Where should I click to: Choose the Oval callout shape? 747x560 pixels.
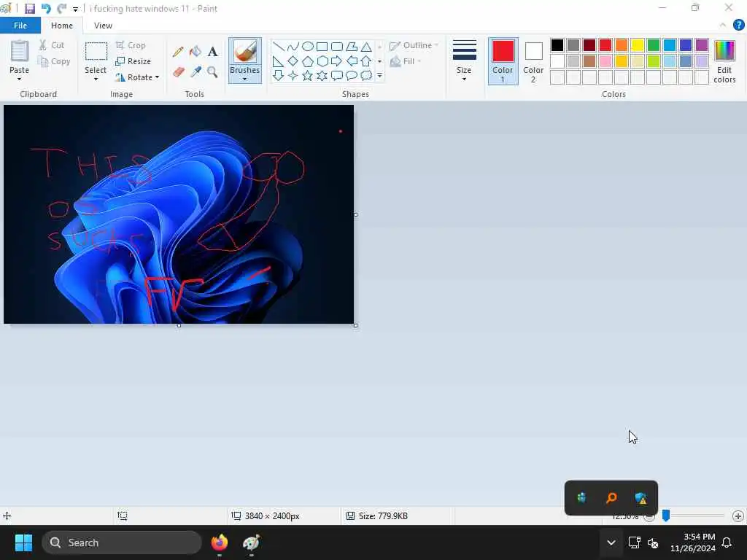coord(352,75)
